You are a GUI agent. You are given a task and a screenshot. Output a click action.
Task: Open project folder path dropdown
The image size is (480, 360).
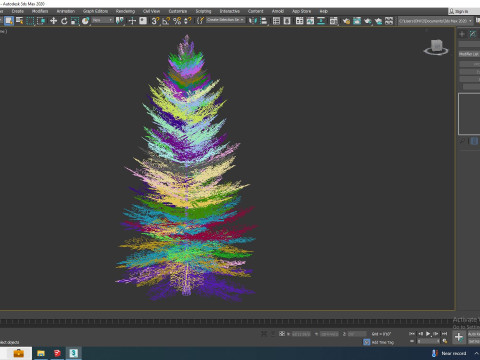click(x=435, y=21)
